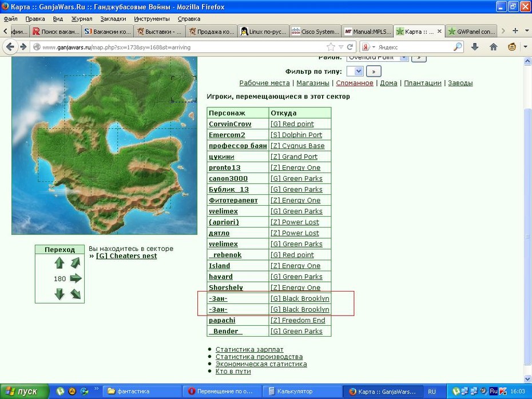Click the island map image
The height and width of the screenshot is (399, 532).
(104, 145)
